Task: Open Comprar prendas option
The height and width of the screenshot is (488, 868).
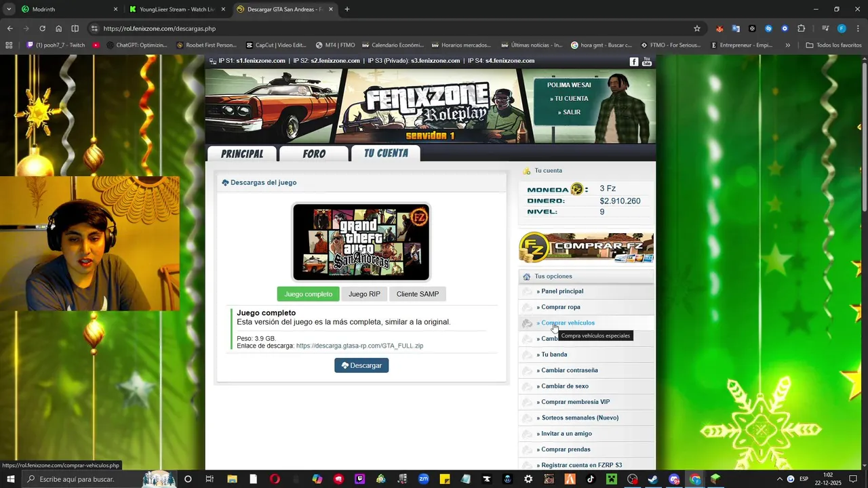Action: [587, 449]
